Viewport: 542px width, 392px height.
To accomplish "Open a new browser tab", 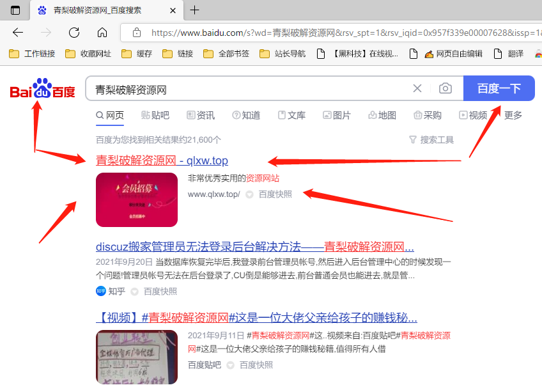I will pyautogui.click(x=194, y=10).
